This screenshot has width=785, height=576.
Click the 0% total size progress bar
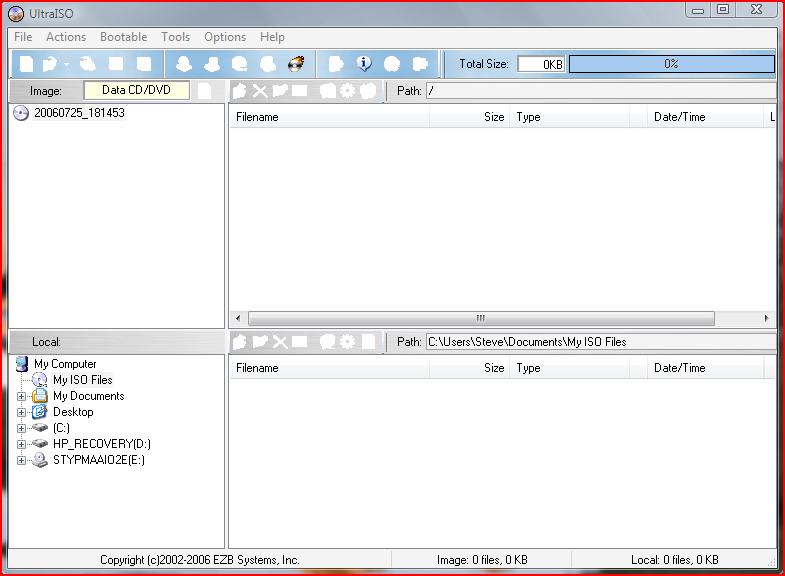click(x=671, y=64)
